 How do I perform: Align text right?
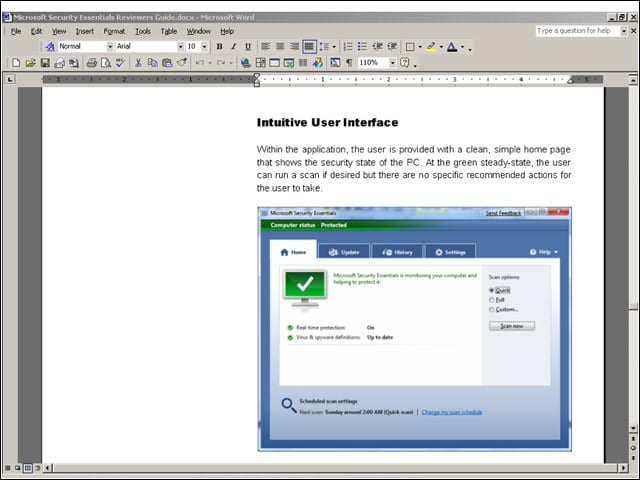click(x=294, y=47)
